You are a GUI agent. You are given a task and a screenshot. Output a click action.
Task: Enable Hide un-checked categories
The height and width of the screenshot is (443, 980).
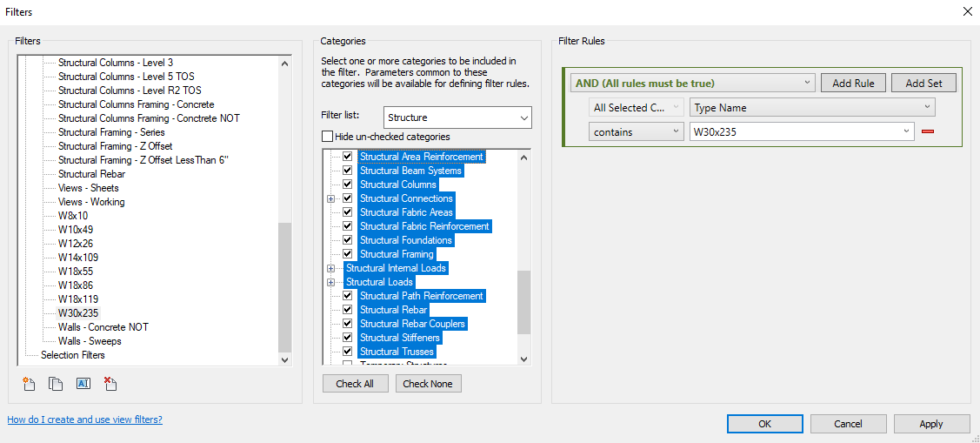pos(328,137)
